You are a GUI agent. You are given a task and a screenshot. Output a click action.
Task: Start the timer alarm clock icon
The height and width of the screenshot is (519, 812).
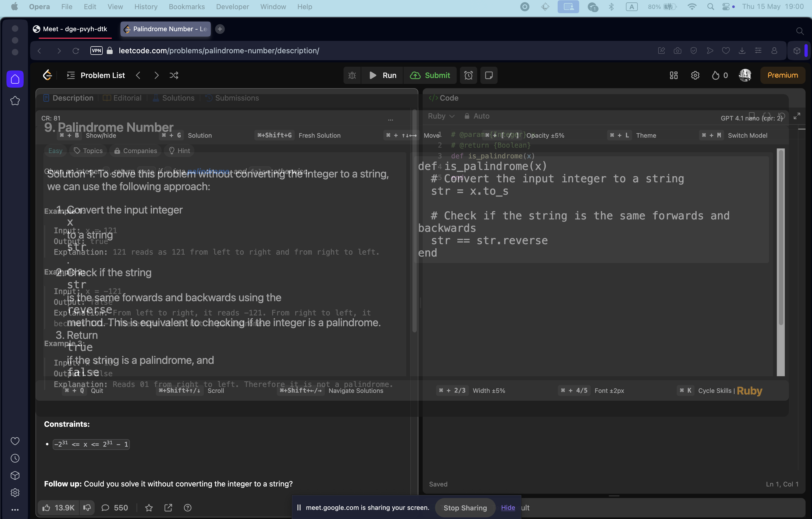pos(468,75)
